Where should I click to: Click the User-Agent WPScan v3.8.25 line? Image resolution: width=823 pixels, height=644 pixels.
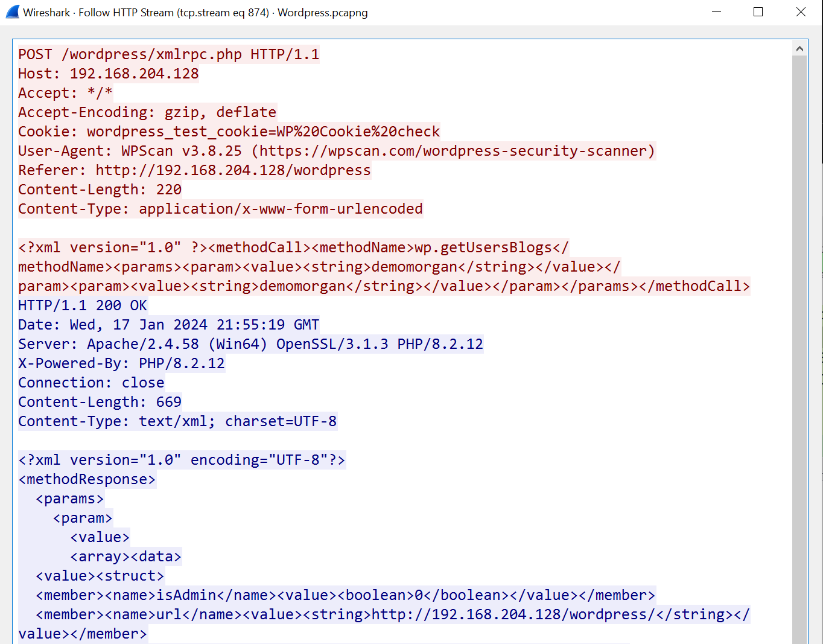tap(337, 151)
